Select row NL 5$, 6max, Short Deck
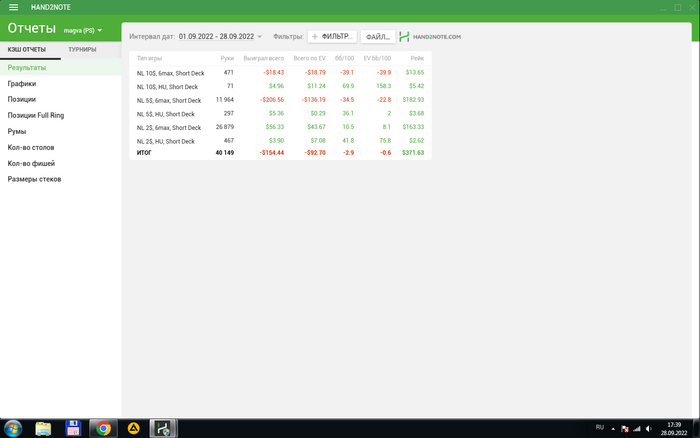This screenshot has height=438, width=700. 280,100
